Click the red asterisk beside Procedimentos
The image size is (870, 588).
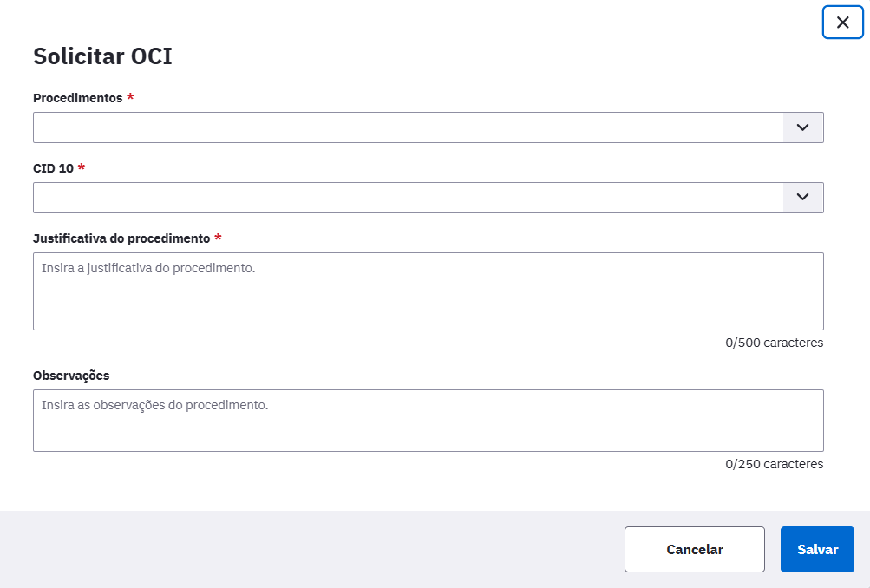coord(130,97)
